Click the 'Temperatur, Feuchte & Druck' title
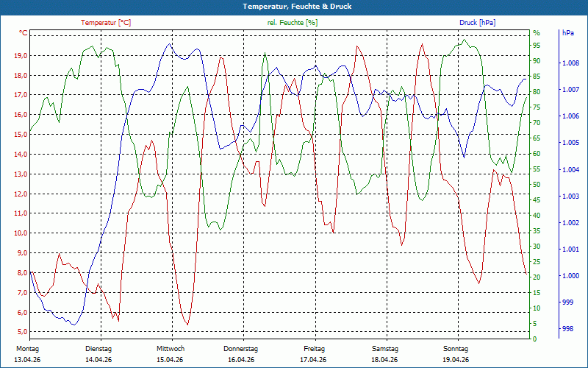Image resolution: width=588 pixels, height=368 pixels. [x=297, y=7]
